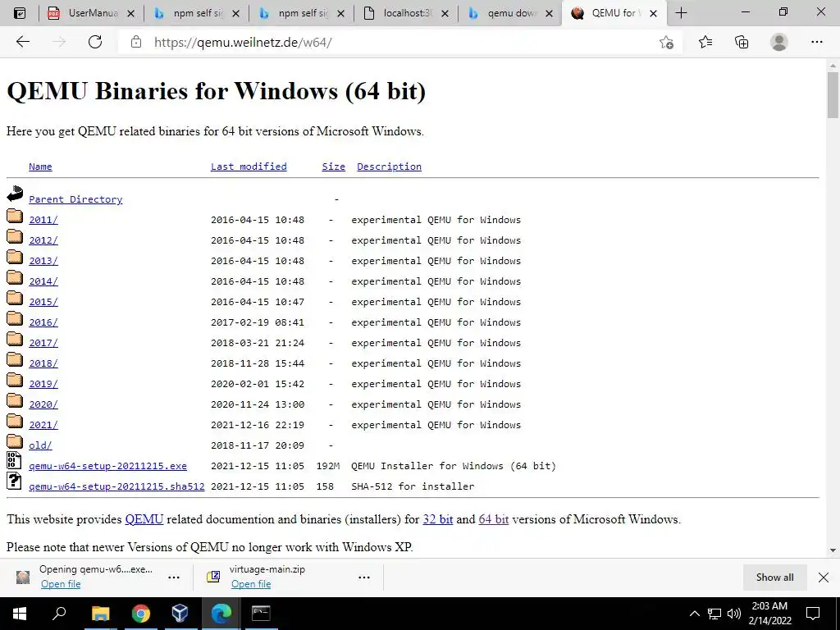Open the Favorites list icon
The image size is (840, 630).
[705, 42]
